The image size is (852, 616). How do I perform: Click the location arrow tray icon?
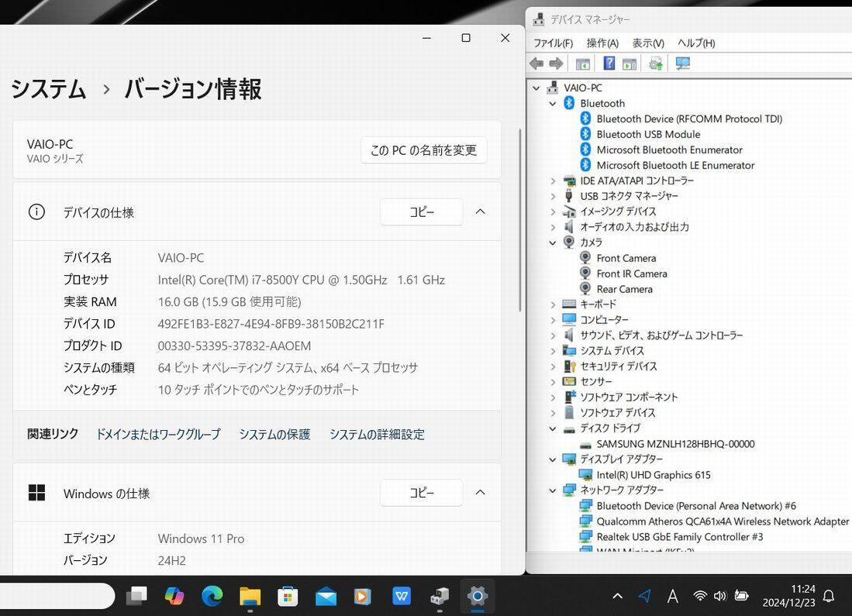644,596
